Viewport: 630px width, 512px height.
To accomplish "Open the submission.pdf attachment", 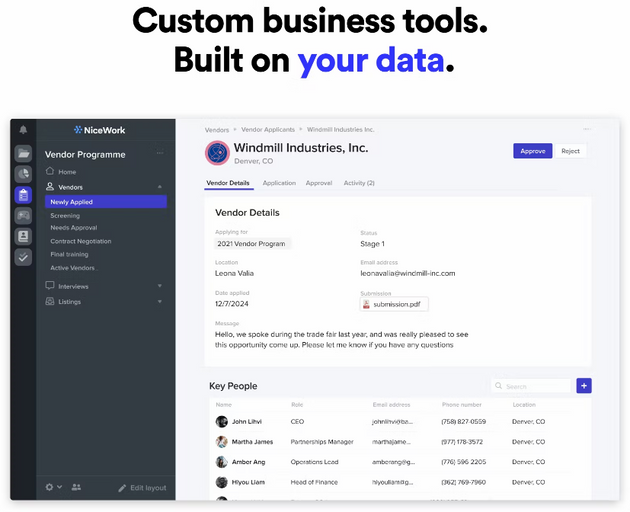I will [394, 304].
